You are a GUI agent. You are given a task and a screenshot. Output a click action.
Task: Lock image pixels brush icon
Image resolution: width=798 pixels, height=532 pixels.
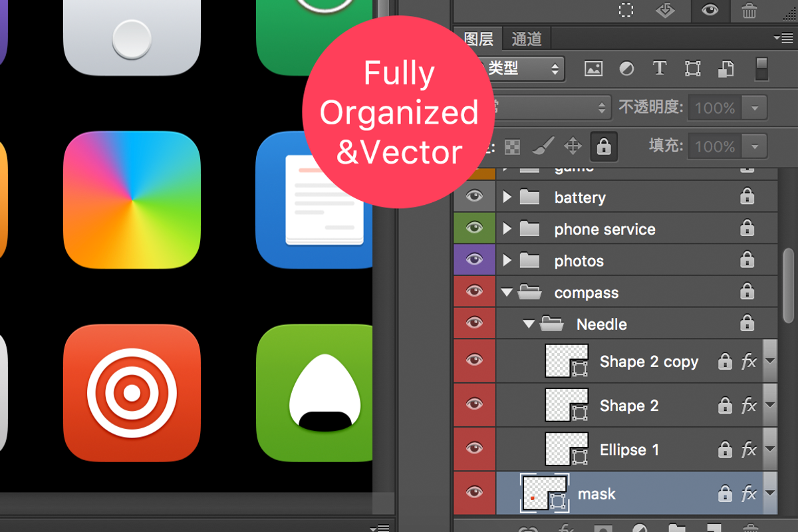point(543,146)
